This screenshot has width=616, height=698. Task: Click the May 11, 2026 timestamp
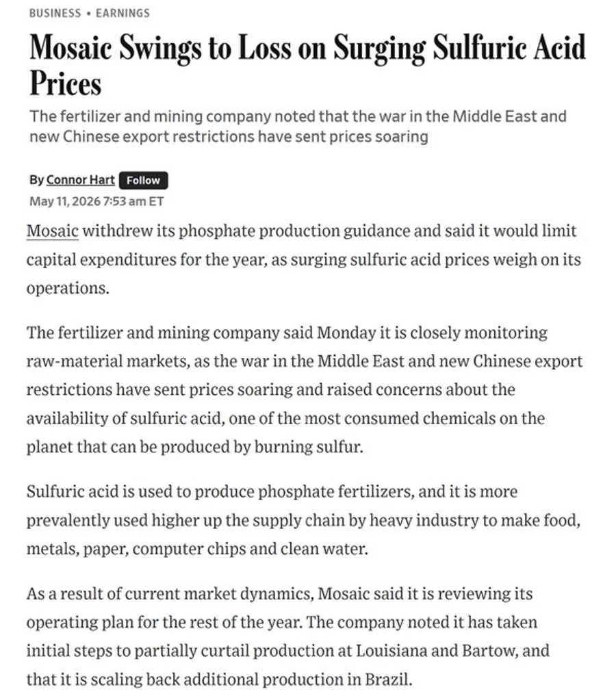[97, 201]
